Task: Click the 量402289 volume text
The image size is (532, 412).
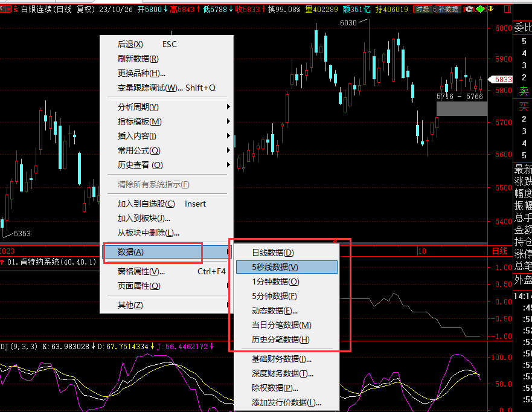Action: 322,9
